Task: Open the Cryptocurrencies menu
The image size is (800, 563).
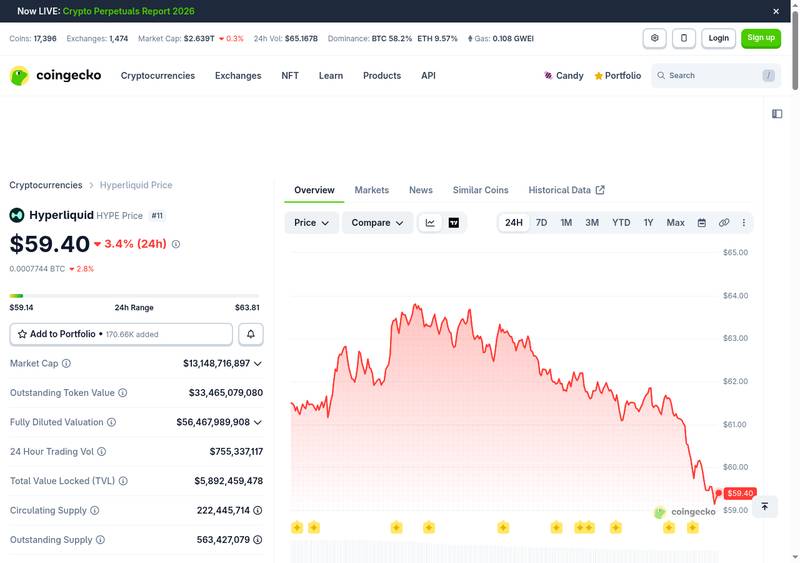Action: pos(158,76)
